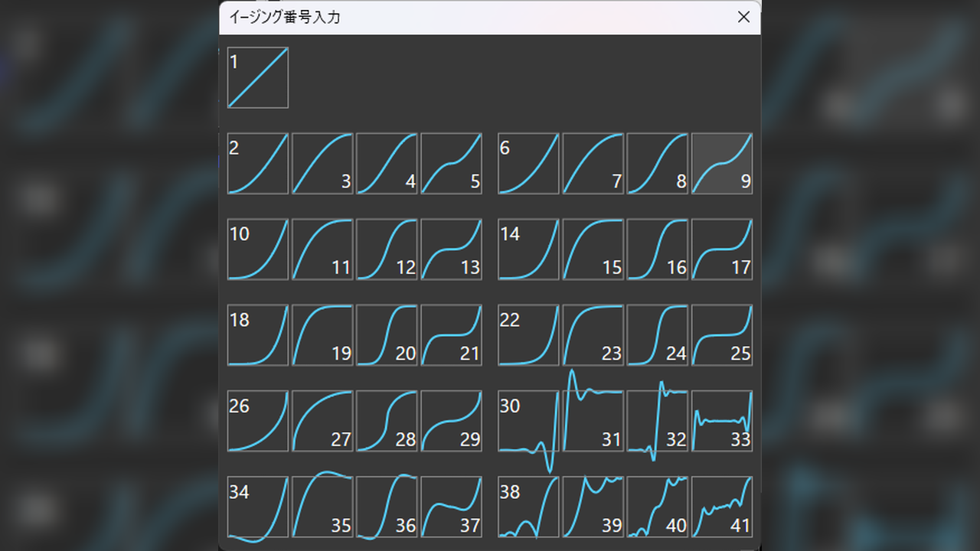Pick easing curve number 13

(451, 249)
